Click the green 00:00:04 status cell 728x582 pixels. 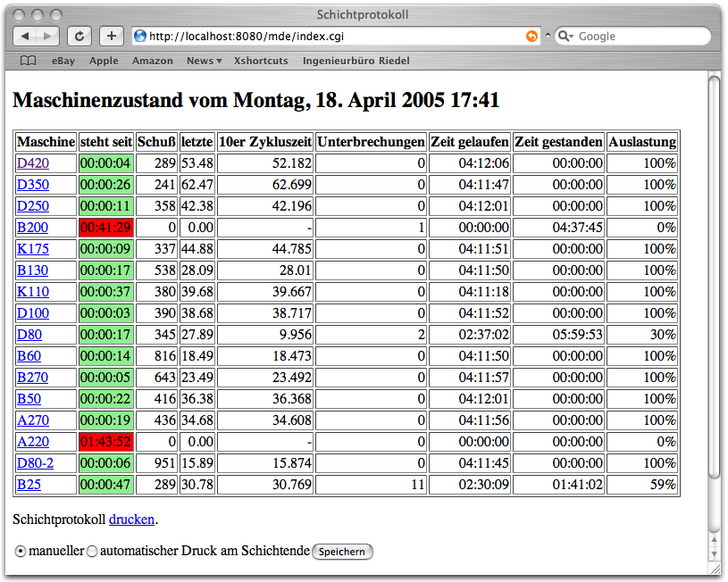click(x=106, y=163)
